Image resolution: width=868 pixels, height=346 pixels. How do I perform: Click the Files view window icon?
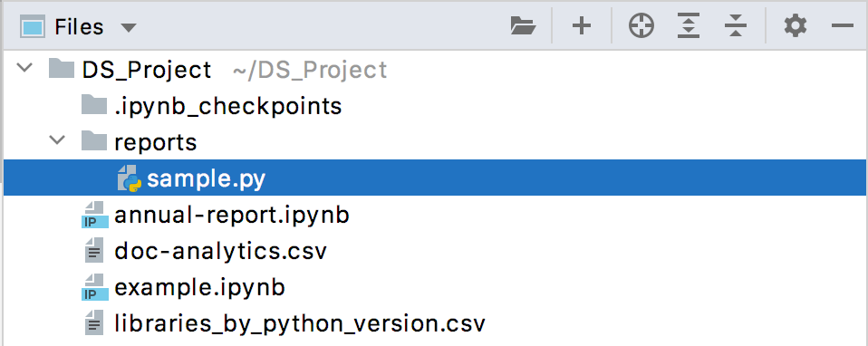click(32, 26)
